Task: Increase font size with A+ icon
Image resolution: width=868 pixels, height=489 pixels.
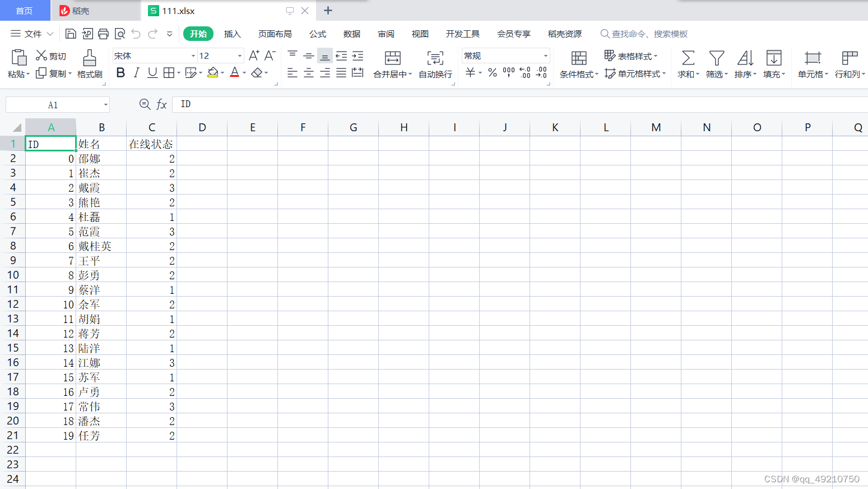Action: click(x=254, y=56)
